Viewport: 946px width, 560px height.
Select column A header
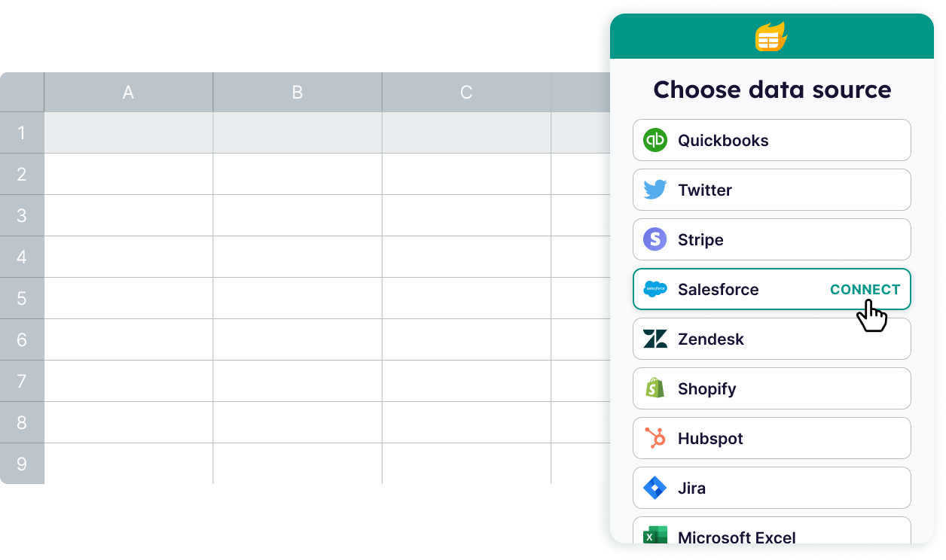tap(128, 93)
